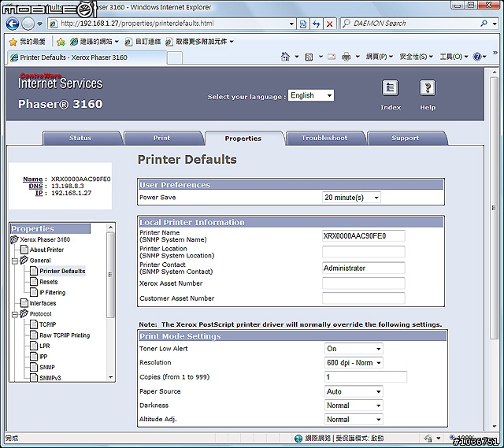
Task: Collapse the General tree folder
Action: coord(14,261)
